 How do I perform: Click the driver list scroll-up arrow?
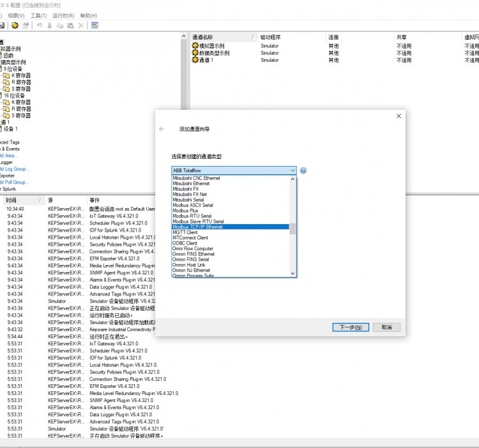(x=293, y=179)
